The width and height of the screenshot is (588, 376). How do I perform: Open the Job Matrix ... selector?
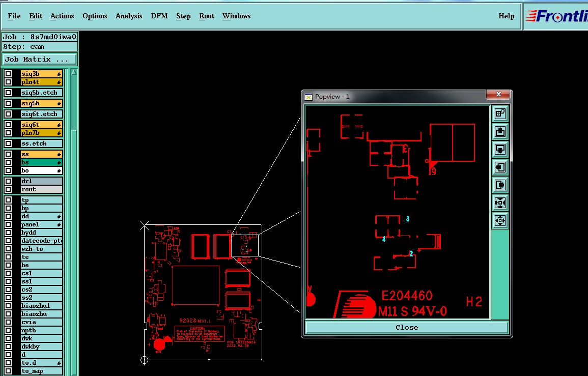(x=40, y=59)
